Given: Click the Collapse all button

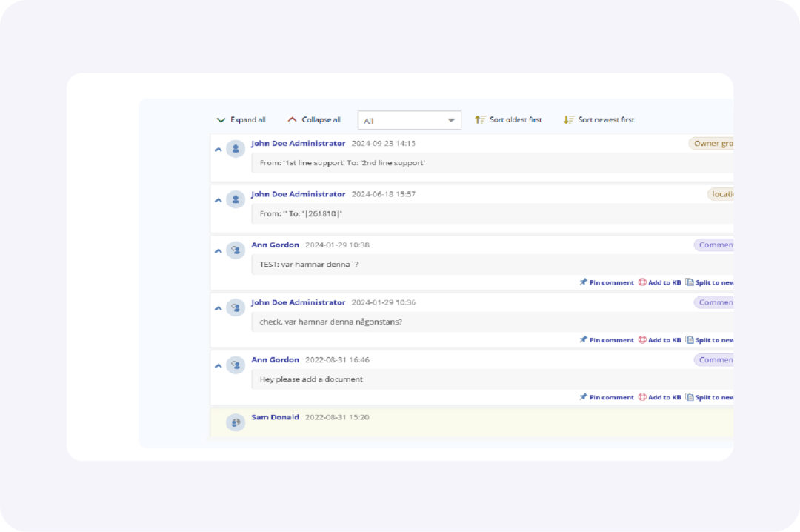Looking at the screenshot, I should 314,119.
